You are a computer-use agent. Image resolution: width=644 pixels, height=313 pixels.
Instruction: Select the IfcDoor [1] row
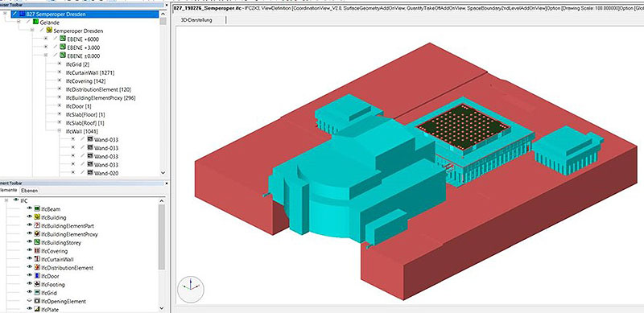78,106
